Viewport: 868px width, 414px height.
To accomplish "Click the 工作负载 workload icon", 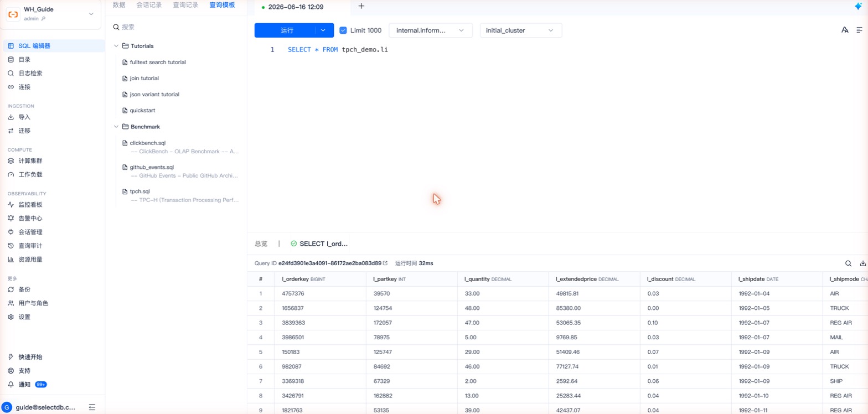I will point(11,174).
